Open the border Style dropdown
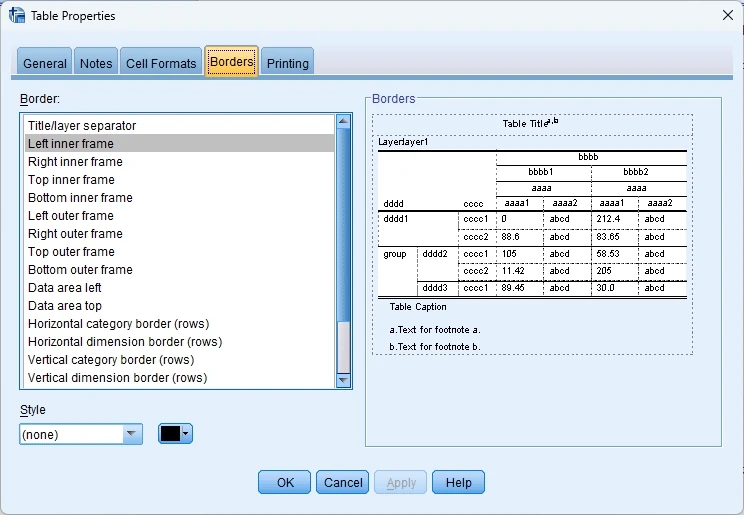 pyautogui.click(x=132, y=434)
